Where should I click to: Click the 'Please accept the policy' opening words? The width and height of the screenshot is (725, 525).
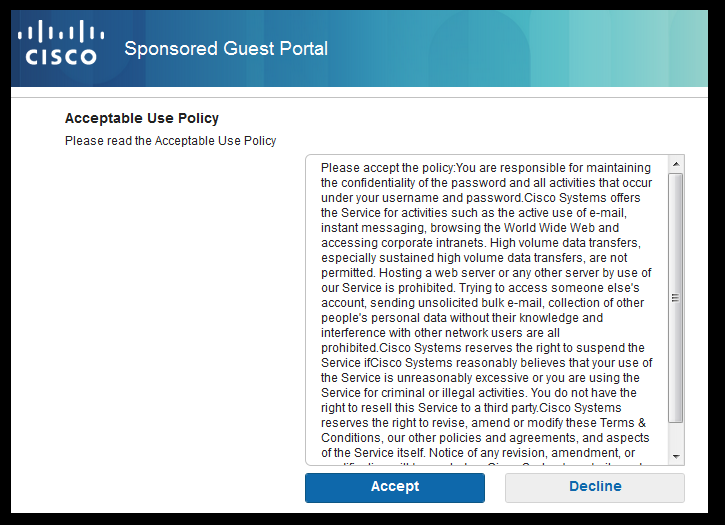(387, 167)
